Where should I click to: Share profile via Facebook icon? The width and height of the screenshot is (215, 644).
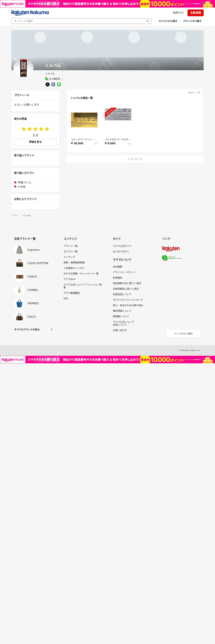click(x=53, y=84)
